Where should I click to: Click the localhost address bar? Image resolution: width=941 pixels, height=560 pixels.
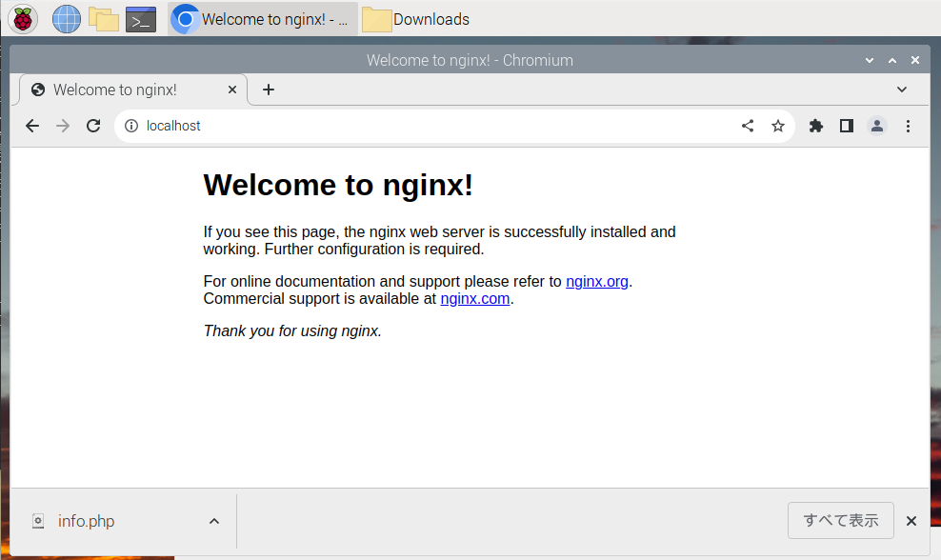point(429,126)
